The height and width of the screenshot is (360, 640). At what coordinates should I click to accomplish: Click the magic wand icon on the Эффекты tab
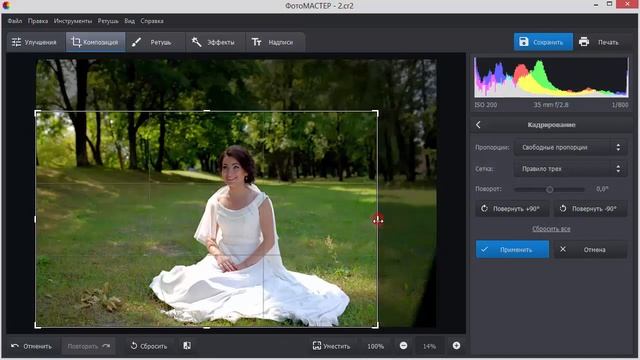196,42
